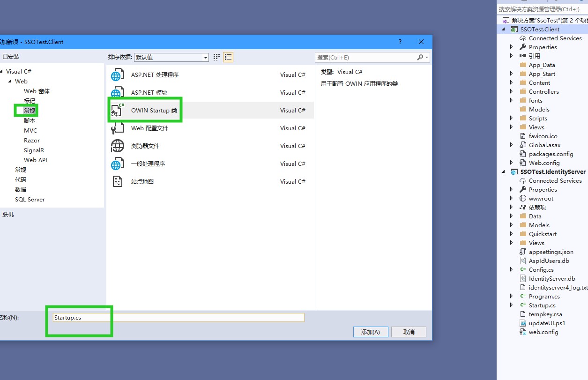The image size is (588, 380).
Task: Click the Startup.cs name input field
Action: click(x=178, y=318)
